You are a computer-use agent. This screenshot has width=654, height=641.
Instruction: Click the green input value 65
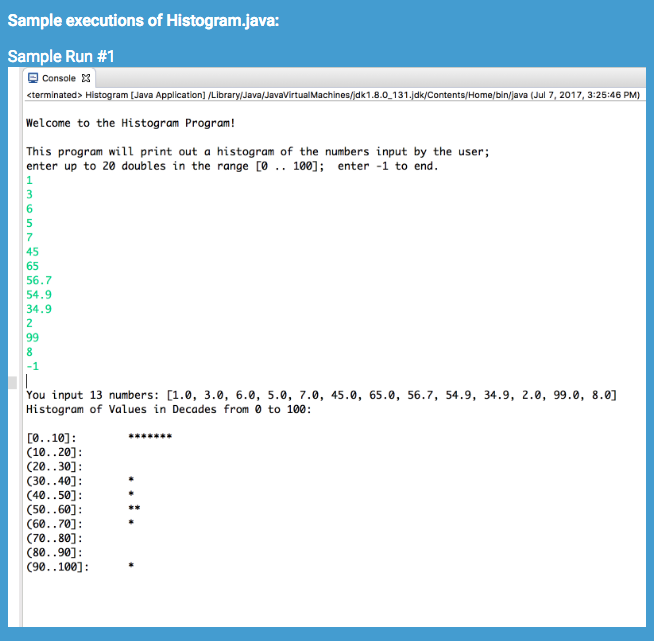pyautogui.click(x=33, y=266)
